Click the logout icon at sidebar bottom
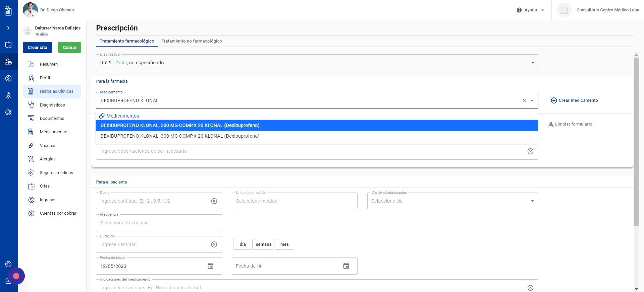This screenshot has width=644, height=292. 8,281
